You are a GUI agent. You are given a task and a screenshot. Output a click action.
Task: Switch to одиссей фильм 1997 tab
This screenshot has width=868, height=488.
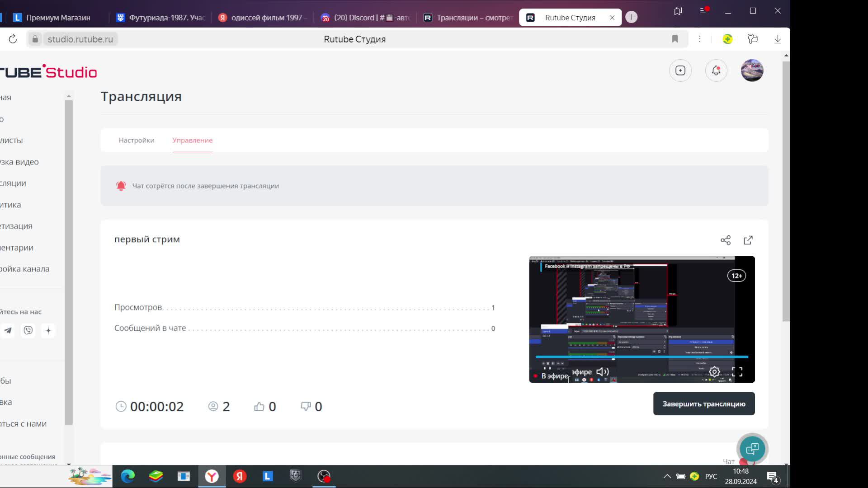click(x=262, y=18)
